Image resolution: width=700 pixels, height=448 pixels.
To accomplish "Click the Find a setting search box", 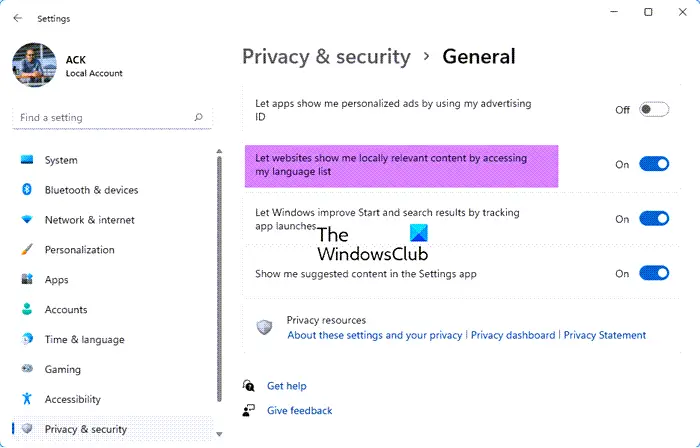I will 112,118.
